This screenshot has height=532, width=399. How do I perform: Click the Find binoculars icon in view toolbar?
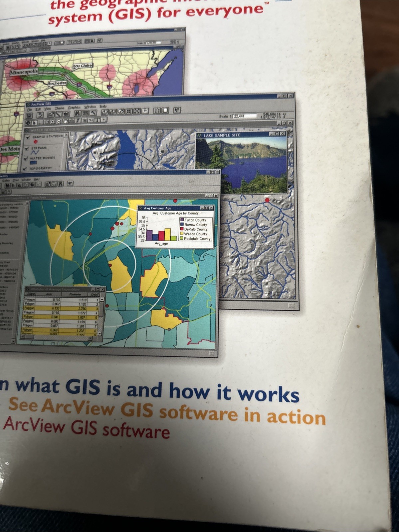[x=78, y=113]
